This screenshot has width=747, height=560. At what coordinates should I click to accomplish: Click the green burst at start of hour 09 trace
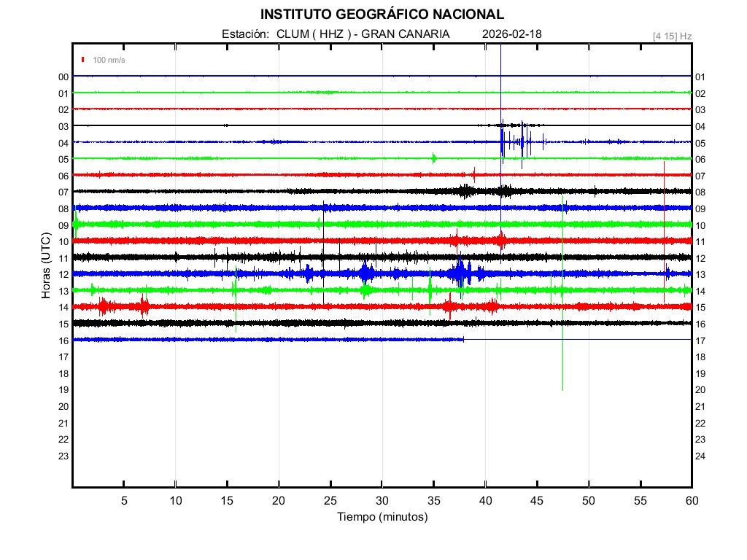pos(76,224)
